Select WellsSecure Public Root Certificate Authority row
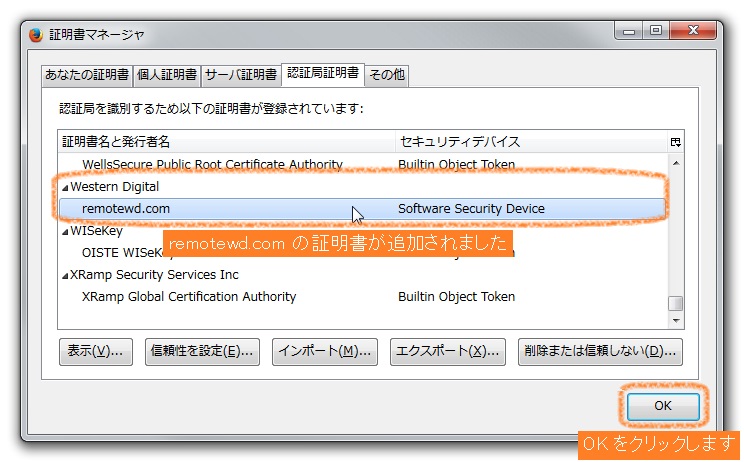 point(362,164)
